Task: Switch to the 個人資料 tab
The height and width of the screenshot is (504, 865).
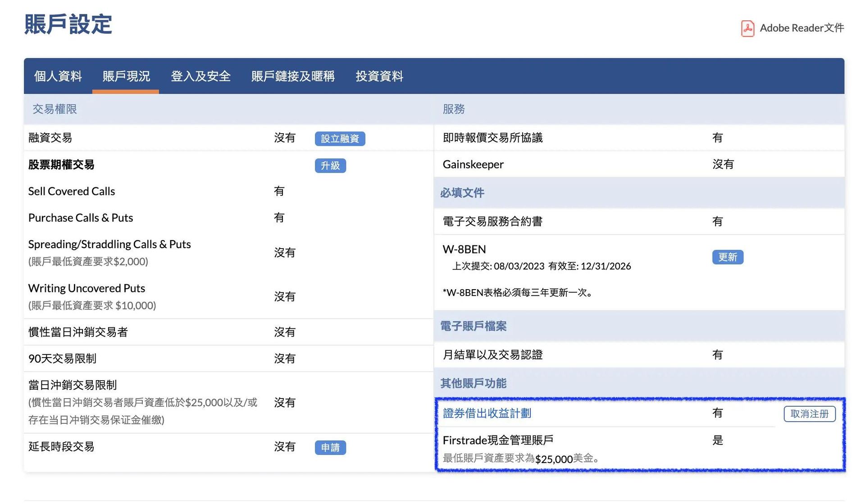Action: click(58, 76)
